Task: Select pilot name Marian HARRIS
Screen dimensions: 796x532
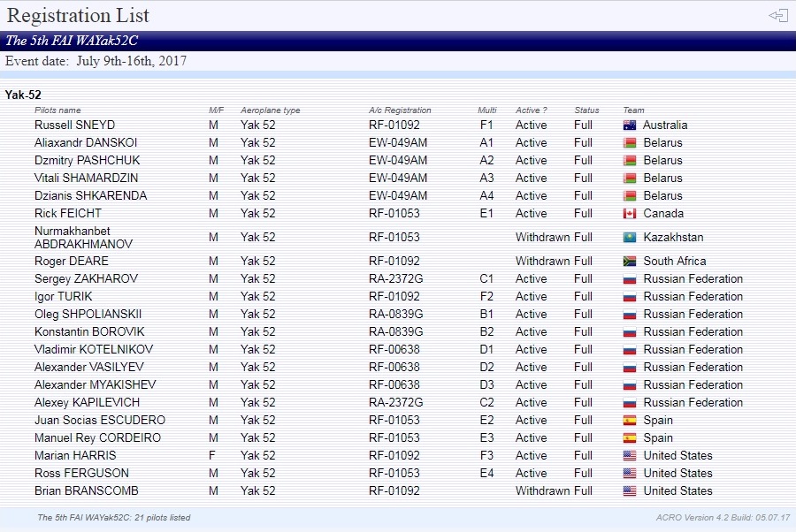Action: pyautogui.click(x=75, y=455)
